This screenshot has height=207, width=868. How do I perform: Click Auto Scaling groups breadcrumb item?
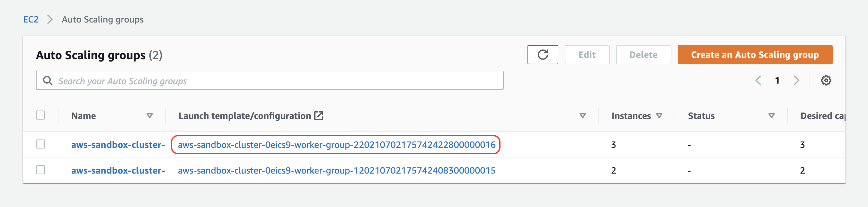click(102, 20)
